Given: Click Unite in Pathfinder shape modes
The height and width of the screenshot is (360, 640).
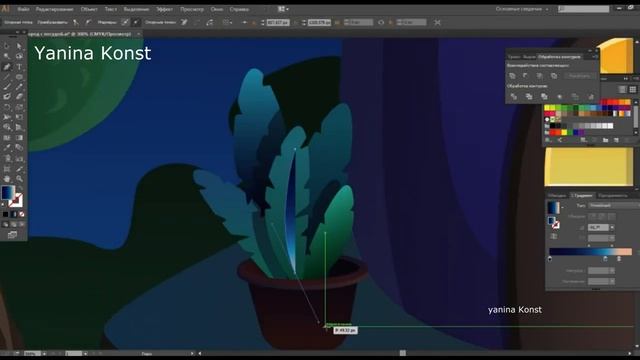Looking at the screenshot, I should [x=512, y=76].
